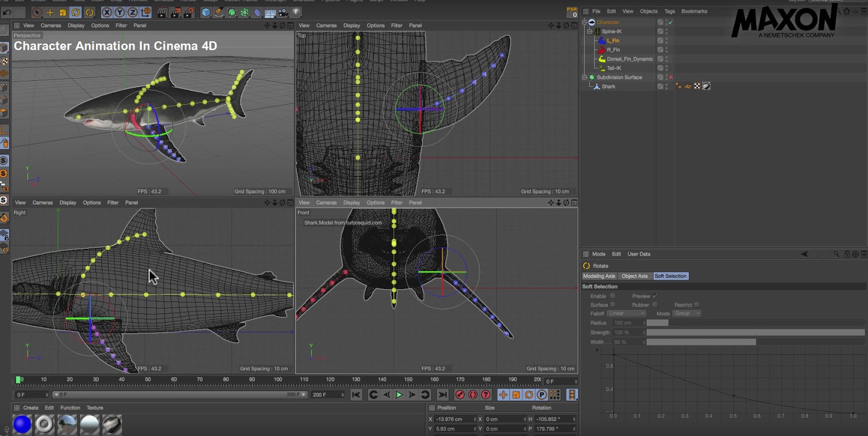Open Top viewport Display menu

pos(352,25)
